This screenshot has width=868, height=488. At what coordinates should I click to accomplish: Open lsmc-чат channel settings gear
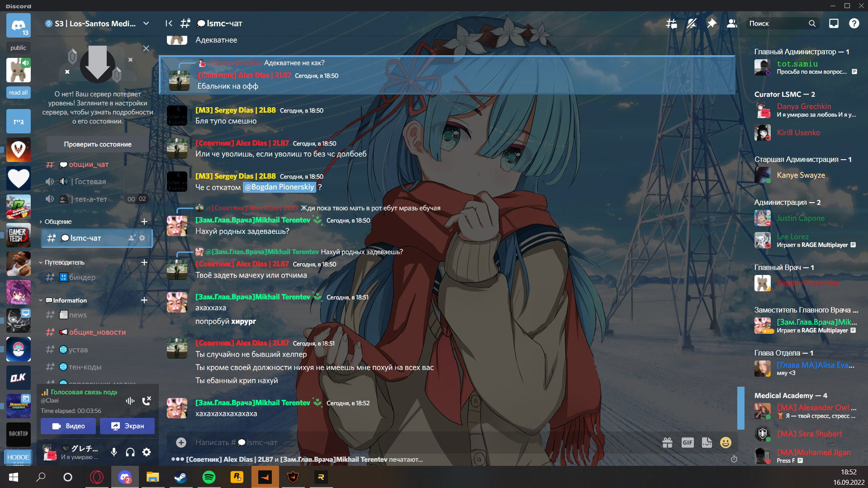[x=142, y=238]
